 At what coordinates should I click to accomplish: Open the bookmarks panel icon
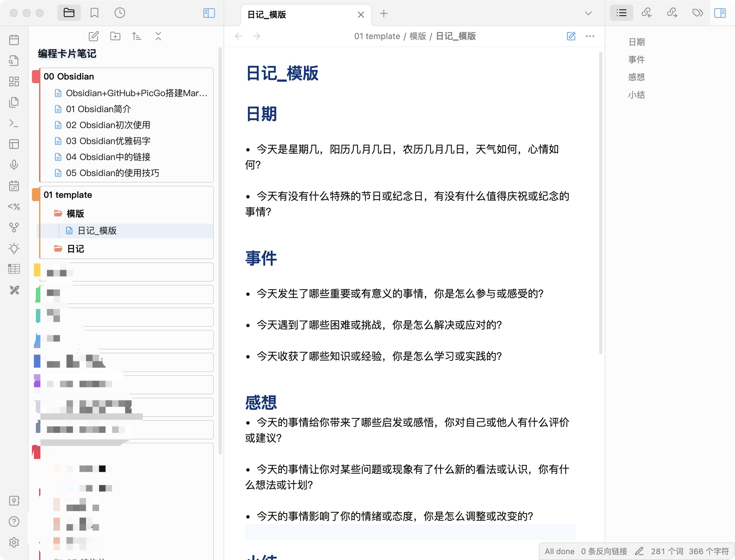pyautogui.click(x=94, y=13)
